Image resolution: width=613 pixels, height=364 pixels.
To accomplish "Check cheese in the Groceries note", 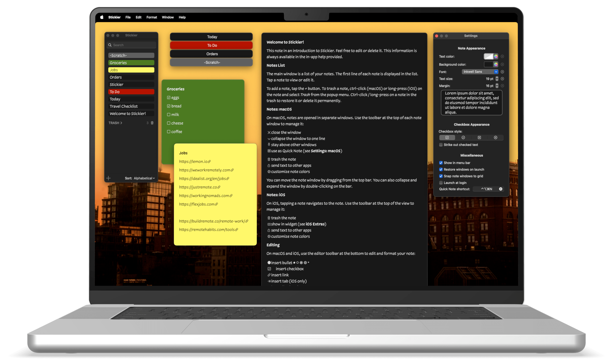I will tap(169, 123).
